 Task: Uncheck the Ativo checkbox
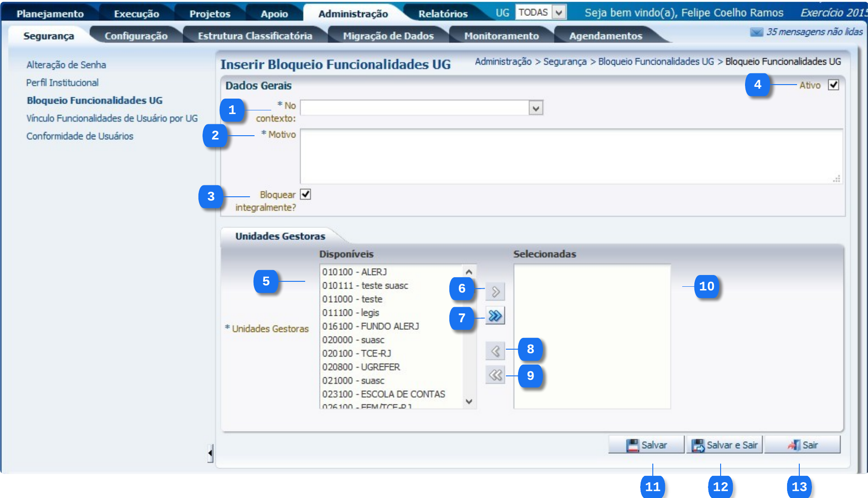(833, 85)
